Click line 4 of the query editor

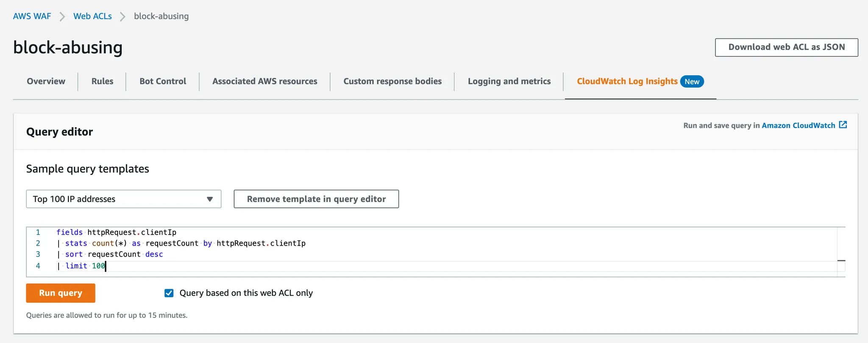pyautogui.click(x=254, y=266)
